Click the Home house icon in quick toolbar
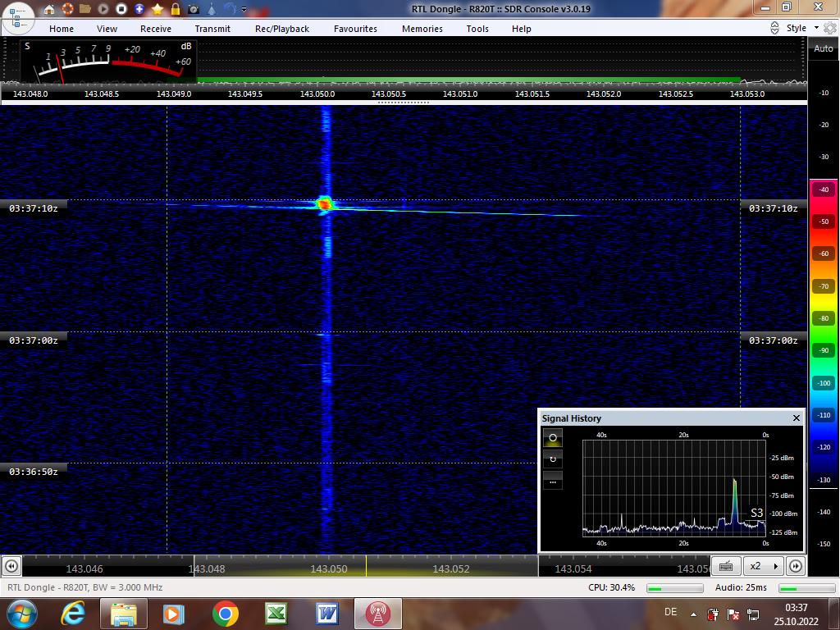The height and width of the screenshot is (630, 840). tap(48, 9)
